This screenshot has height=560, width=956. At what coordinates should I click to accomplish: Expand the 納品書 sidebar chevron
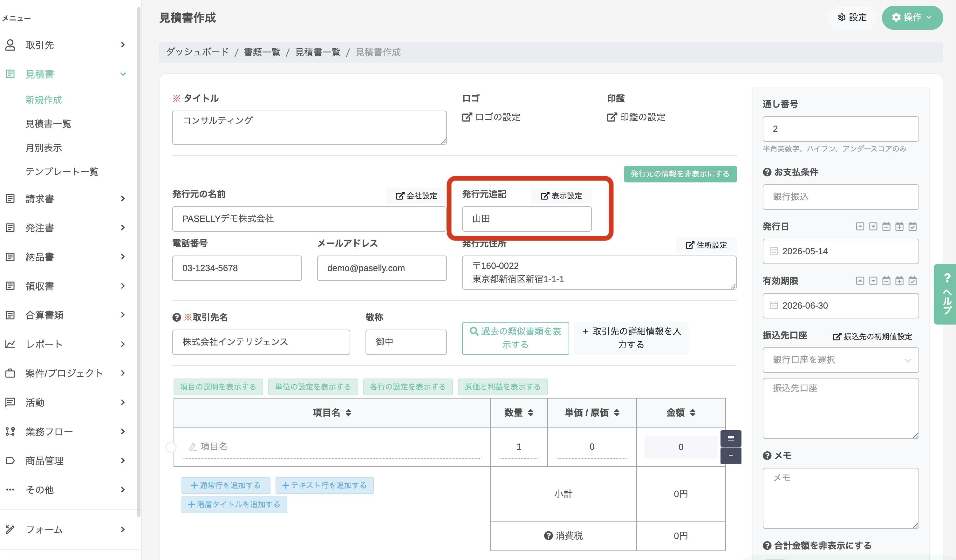pyautogui.click(x=123, y=256)
